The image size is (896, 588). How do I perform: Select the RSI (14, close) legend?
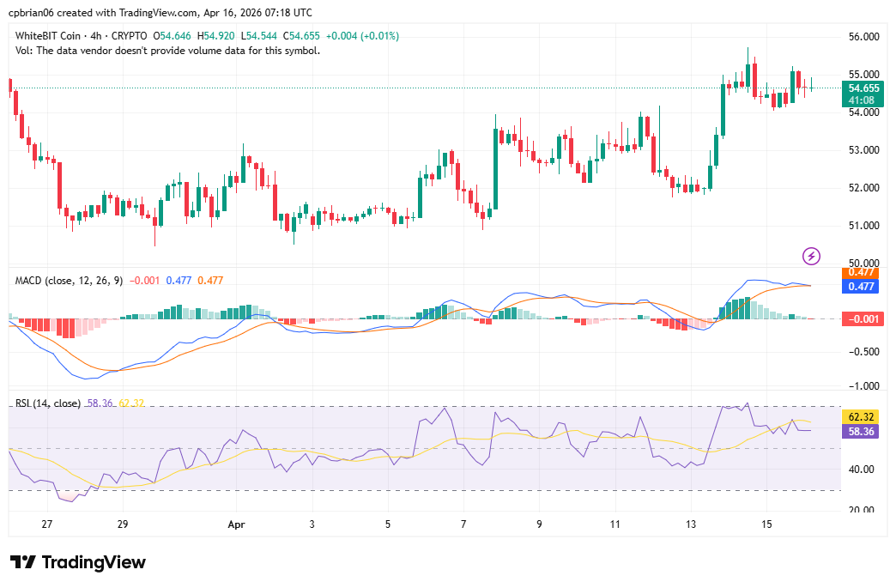48,403
